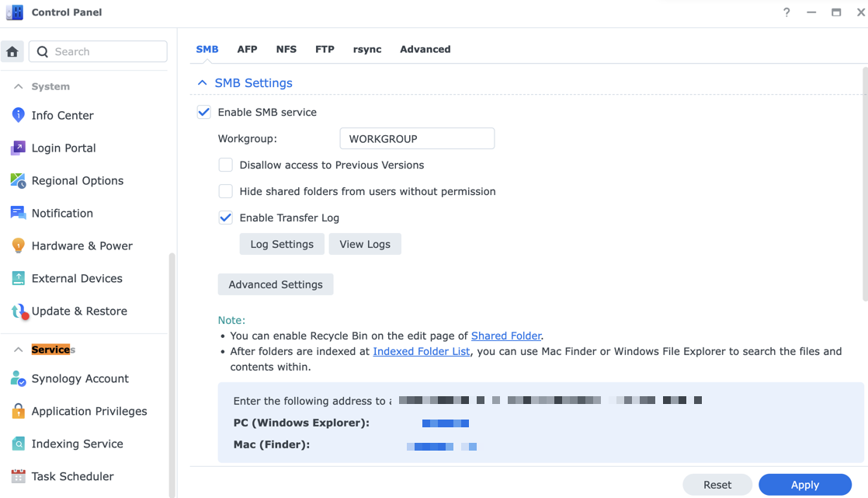Open Notification settings icon
This screenshot has width=868, height=498.
point(18,213)
